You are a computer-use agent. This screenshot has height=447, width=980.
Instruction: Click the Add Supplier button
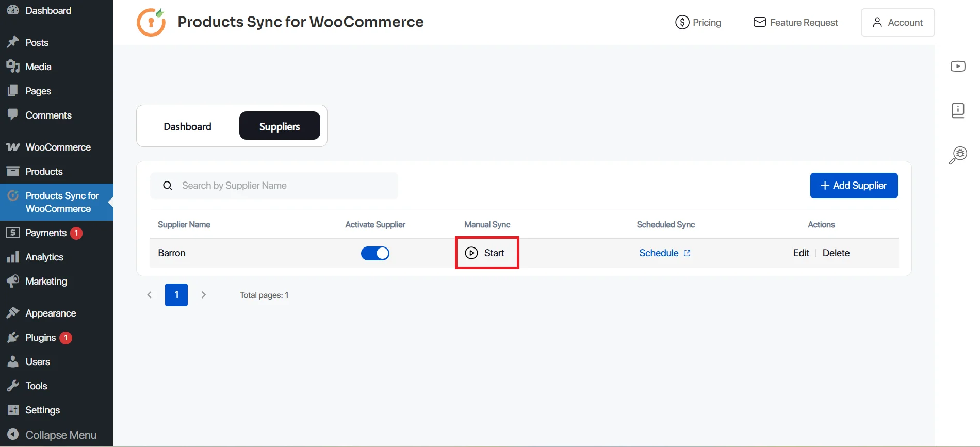click(x=854, y=186)
